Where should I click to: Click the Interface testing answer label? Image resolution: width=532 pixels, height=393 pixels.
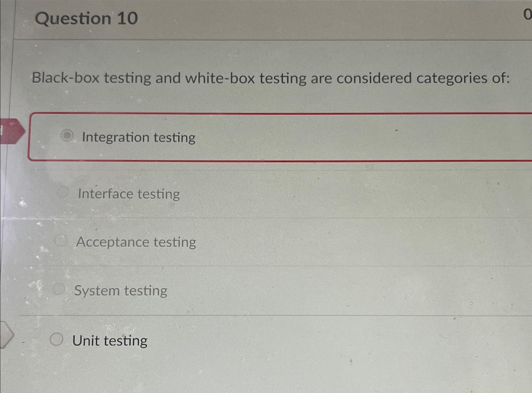[x=129, y=193]
